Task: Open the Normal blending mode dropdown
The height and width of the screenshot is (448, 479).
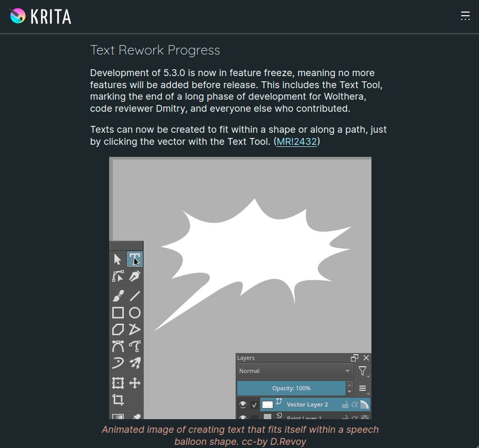Action: coord(294,371)
